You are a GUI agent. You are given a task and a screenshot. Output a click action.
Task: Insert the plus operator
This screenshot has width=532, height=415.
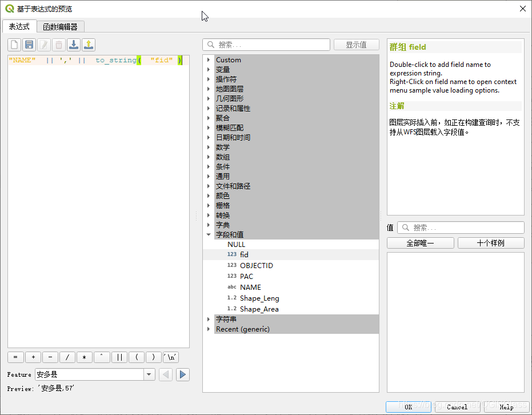pos(33,357)
